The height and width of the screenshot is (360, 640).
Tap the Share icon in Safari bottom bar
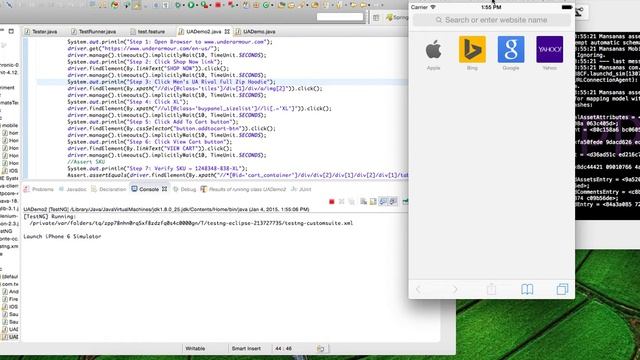pos(491,289)
